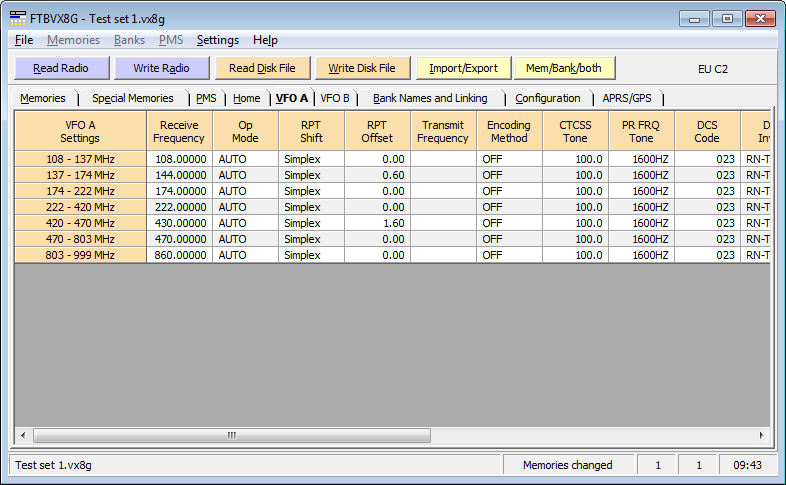The height and width of the screenshot is (485, 786).
Task: Click the Write Disk File button
Action: (x=362, y=68)
